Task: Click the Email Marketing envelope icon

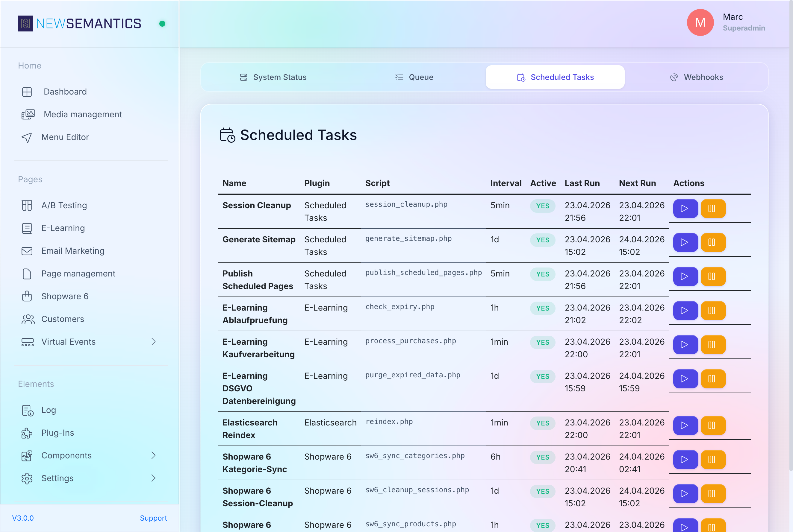Action: (x=27, y=251)
